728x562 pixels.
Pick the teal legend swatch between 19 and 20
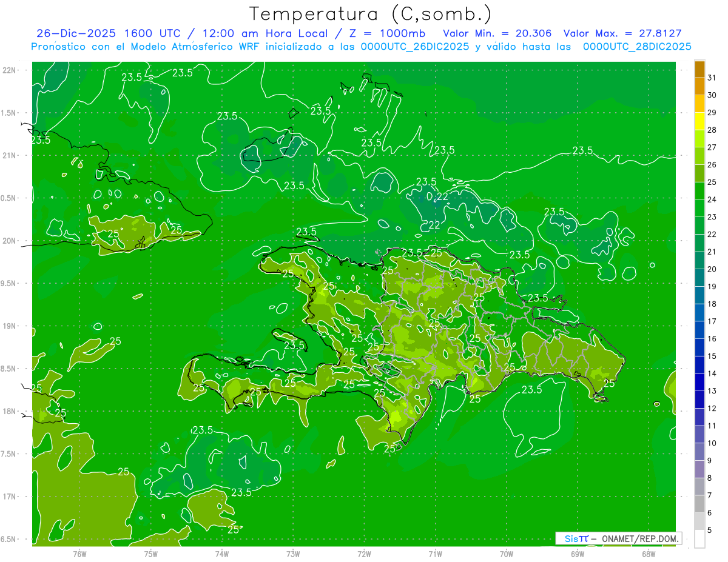(x=699, y=278)
